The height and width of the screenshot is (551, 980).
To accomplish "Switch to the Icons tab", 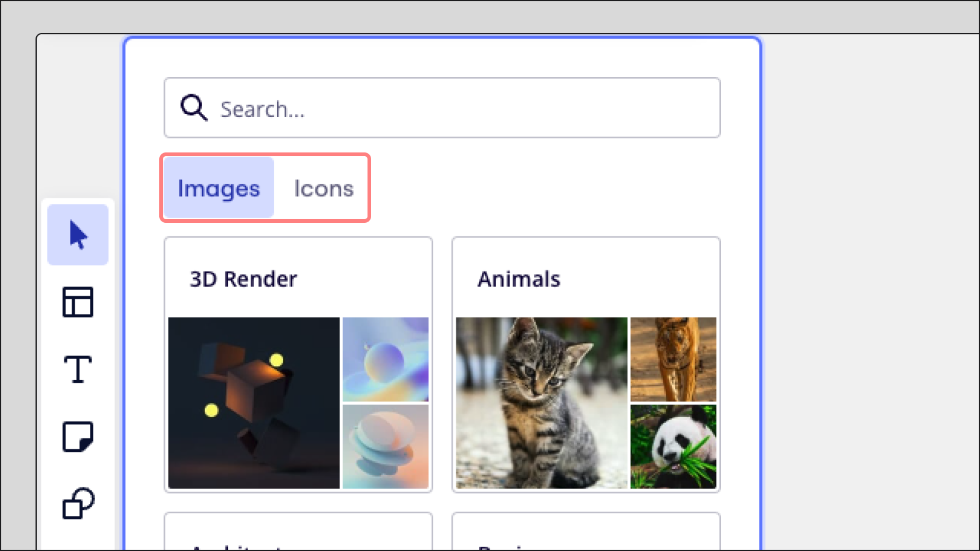I will coord(323,188).
